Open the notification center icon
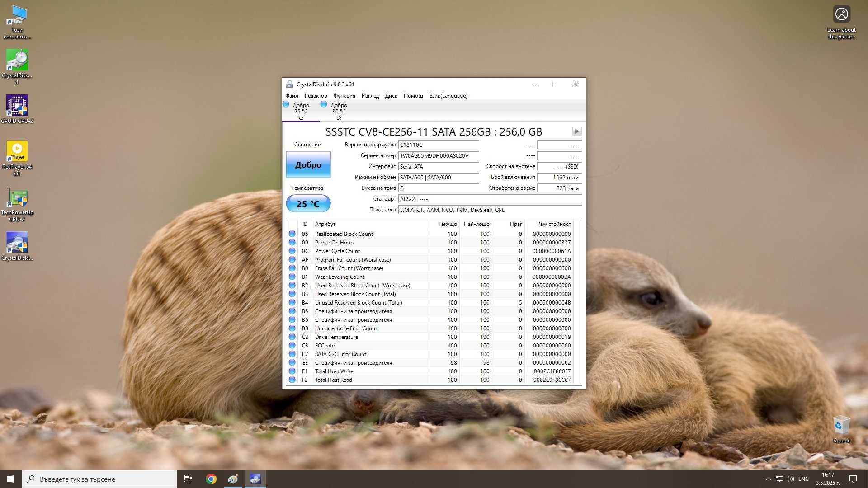868x488 pixels. 853,479
